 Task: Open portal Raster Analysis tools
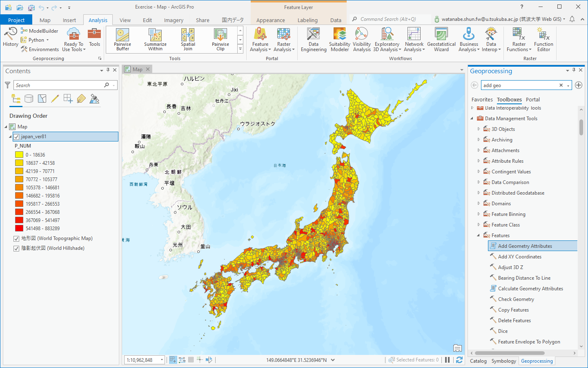pos(284,40)
